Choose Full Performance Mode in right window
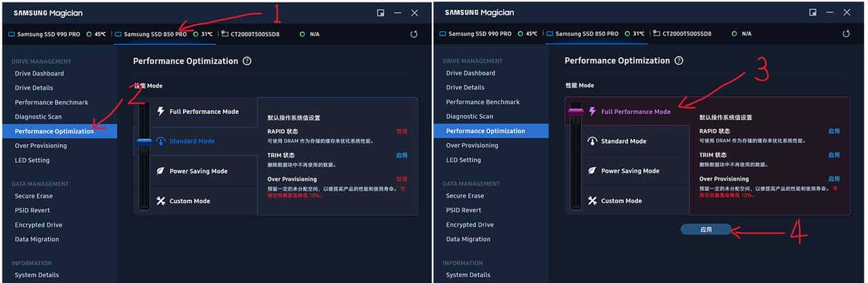868x283 pixels. coord(635,111)
